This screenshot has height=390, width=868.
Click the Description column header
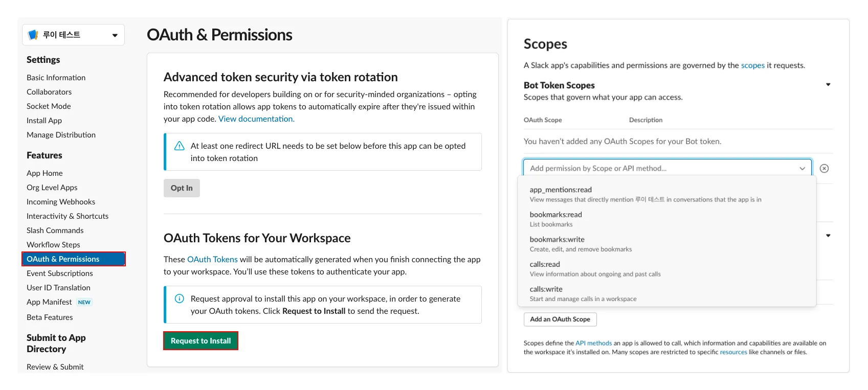[646, 120]
